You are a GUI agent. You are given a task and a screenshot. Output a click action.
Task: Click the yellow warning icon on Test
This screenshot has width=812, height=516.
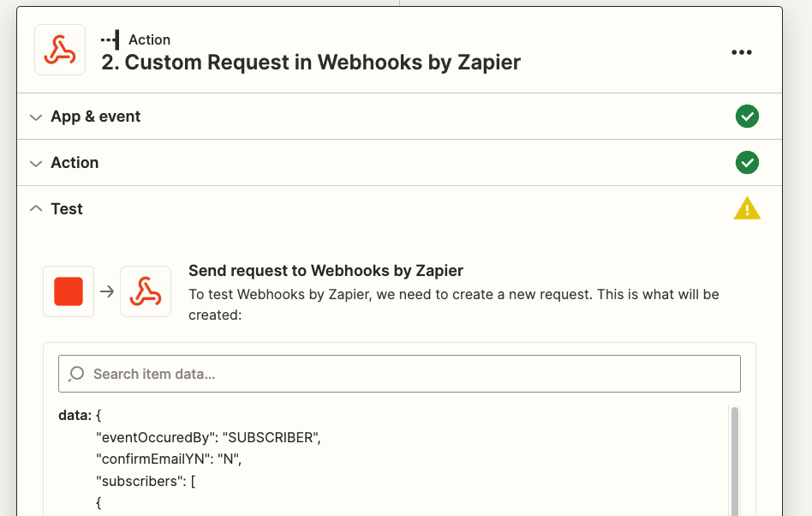747,208
